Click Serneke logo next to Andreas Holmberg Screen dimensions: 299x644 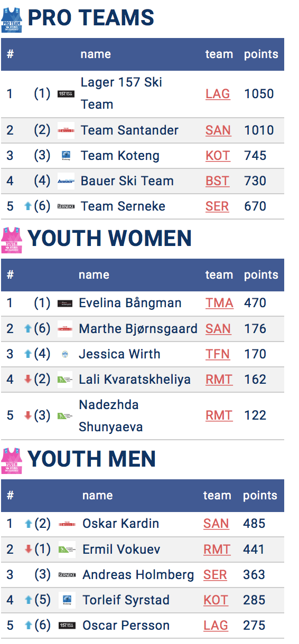[67, 575]
